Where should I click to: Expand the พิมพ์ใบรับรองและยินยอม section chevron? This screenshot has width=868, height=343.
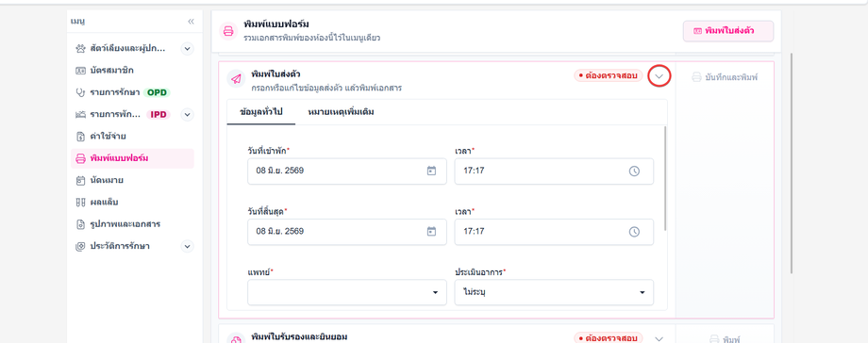tap(659, 338)
